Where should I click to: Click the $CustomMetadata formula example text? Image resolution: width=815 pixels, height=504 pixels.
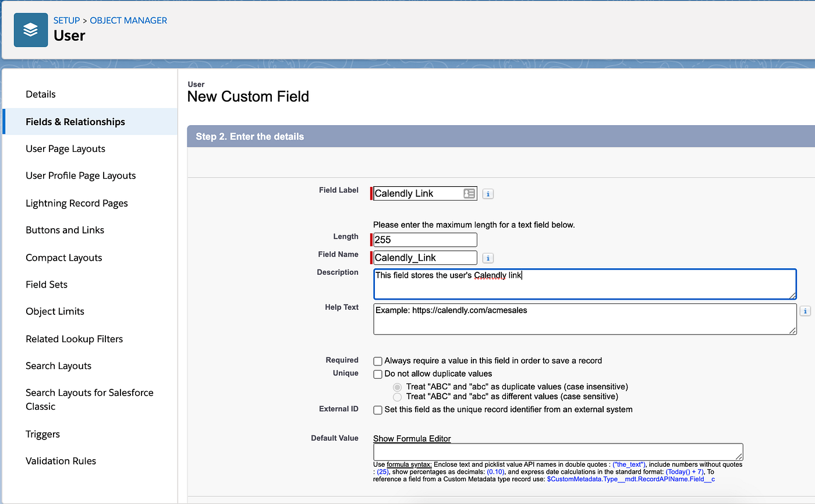[630, 479]
